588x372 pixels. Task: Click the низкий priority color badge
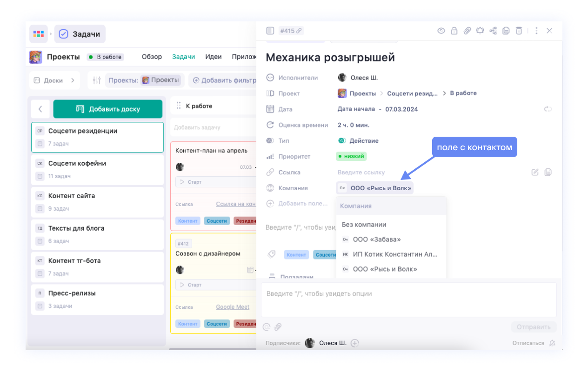tap(351, 156)
